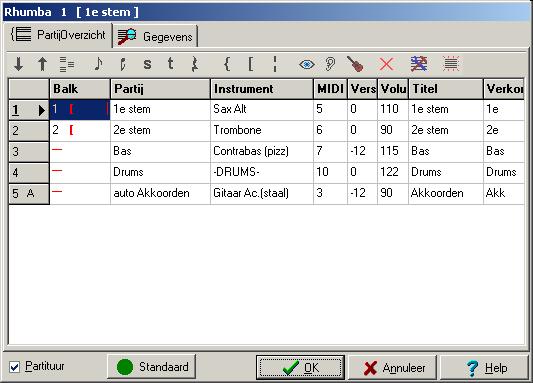
Task: Click the OK button
Action: pyautogui.click(x=300, y=367)
